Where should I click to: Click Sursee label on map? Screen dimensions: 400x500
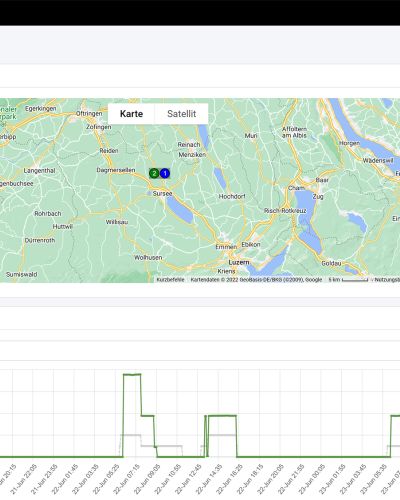click(x=162, y=194)
